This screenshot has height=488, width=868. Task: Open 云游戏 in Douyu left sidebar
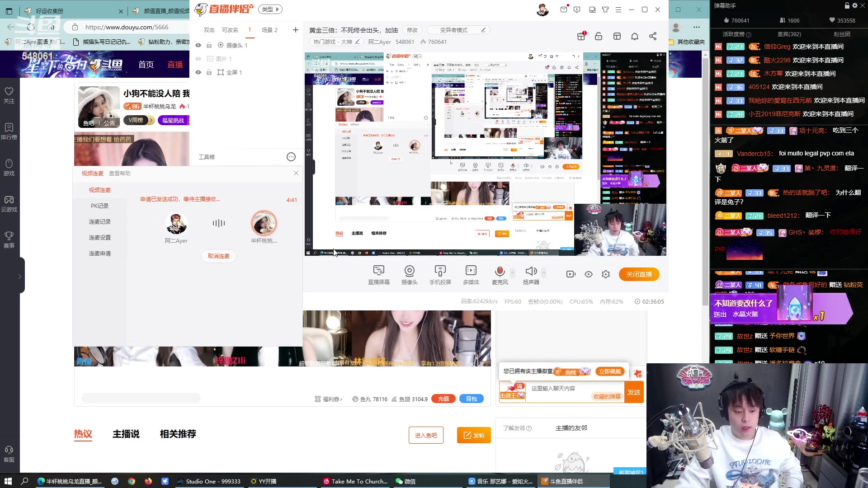click(x=9, y=204)
